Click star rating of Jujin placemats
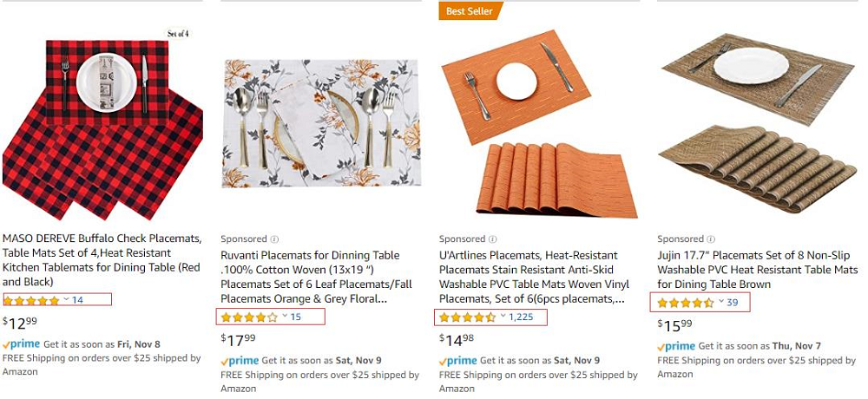This screenshot has height=399, width=868. point(685,303)
